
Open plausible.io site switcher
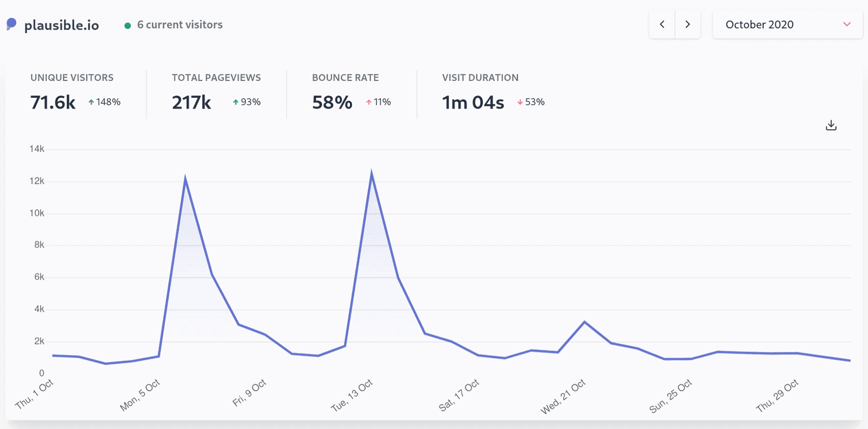point(61,25)
